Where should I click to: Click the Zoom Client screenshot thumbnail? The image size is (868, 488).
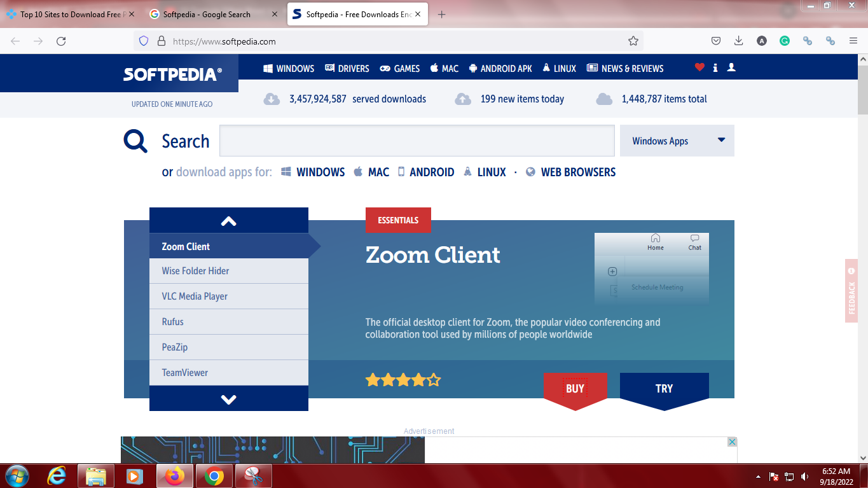pos(652,268)
